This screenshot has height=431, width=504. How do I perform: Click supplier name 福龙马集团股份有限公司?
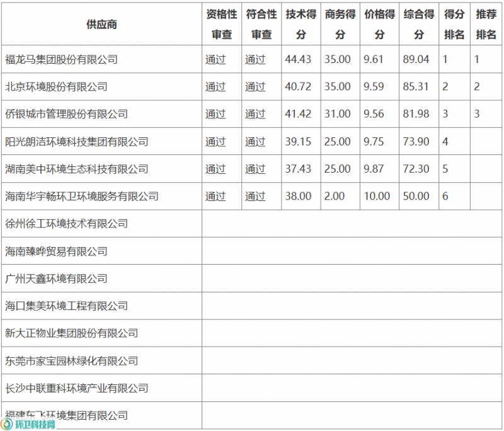pos(61,60)
